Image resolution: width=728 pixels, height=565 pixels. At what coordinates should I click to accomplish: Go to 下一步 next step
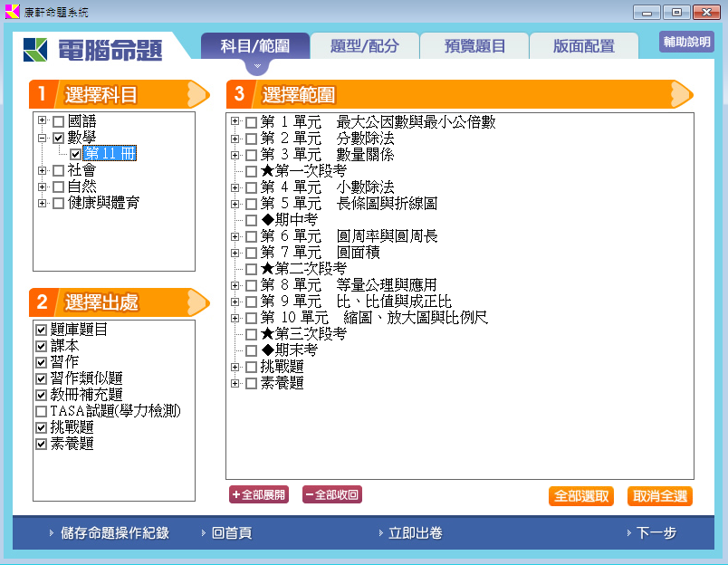tap(656, 533)
